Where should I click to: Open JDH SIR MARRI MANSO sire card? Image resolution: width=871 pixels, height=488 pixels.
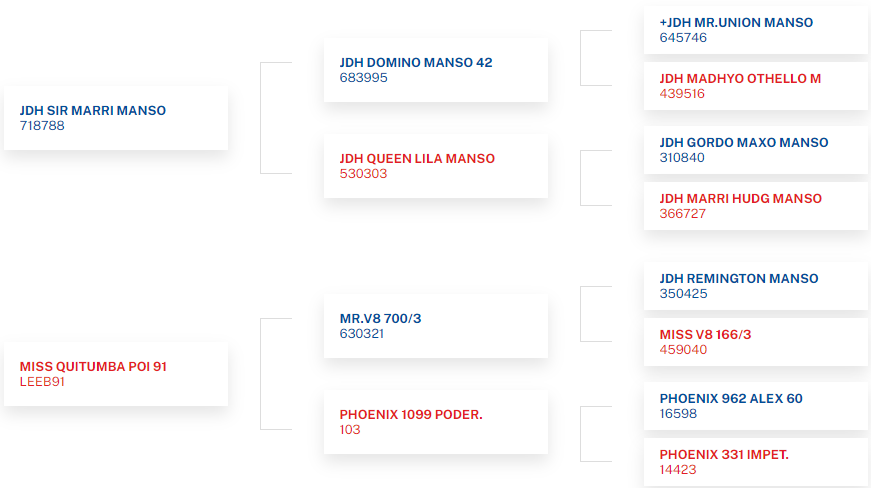tap(116, 118)
